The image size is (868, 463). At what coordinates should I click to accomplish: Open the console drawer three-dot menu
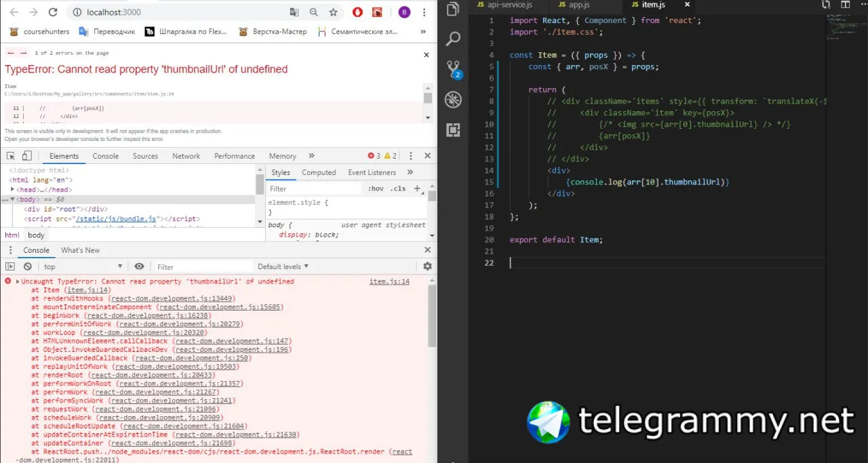coord(10,250)
